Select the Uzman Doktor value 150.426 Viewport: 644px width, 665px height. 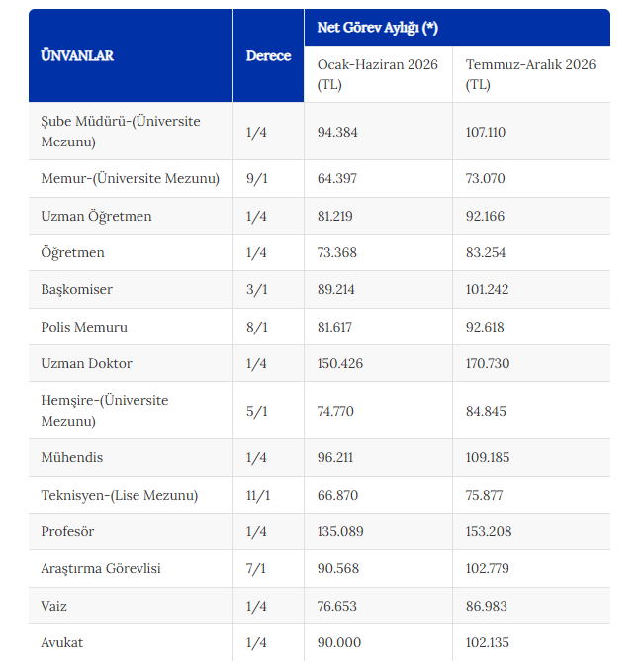coord(340,363)
